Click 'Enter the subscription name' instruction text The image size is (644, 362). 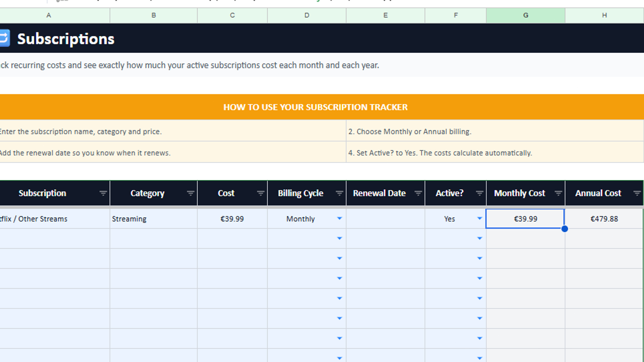point(81,131)
